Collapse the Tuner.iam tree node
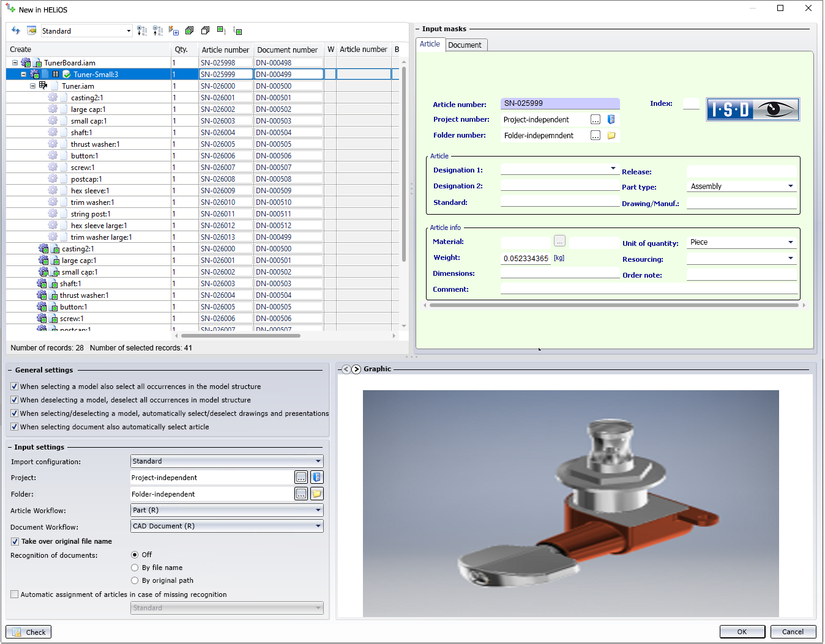This screenshot has width=825, height=644. (33, 86)
